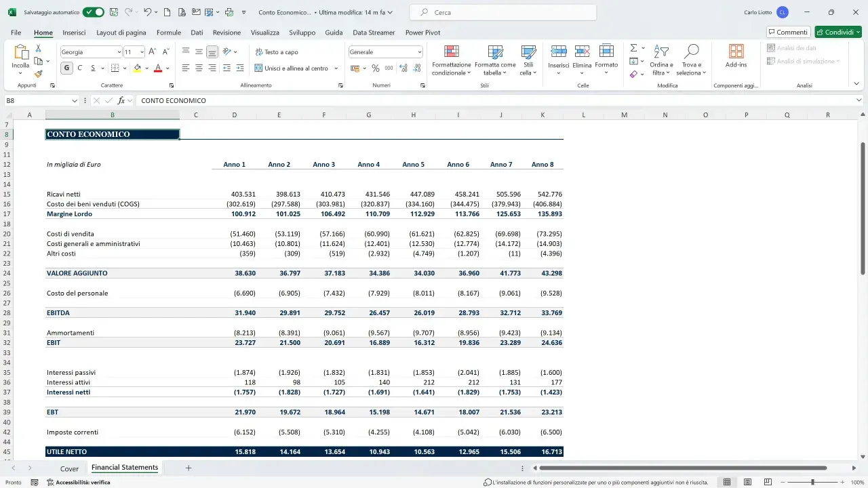Click the Condividi share button
Image resolution: width=868 pixels, height=488 pixels.
click(838, 32)
